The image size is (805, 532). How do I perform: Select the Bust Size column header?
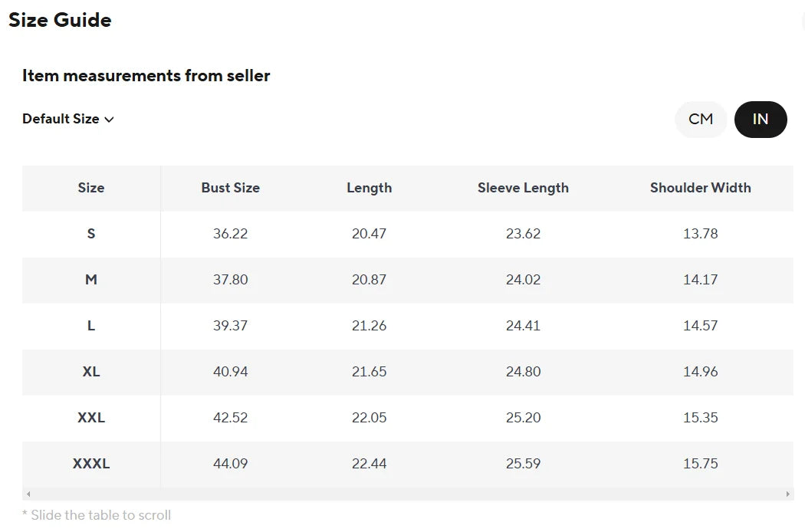231,188
